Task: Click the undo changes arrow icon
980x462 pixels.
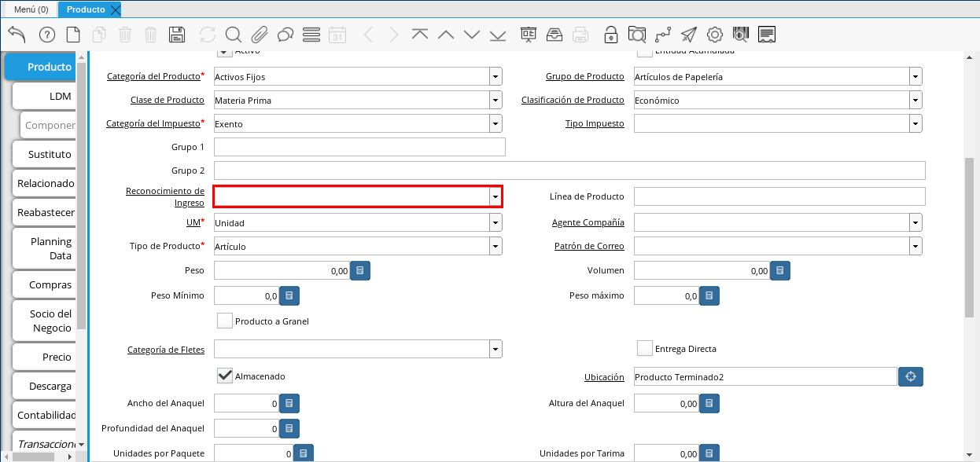Action: click(x=17, y=35)
